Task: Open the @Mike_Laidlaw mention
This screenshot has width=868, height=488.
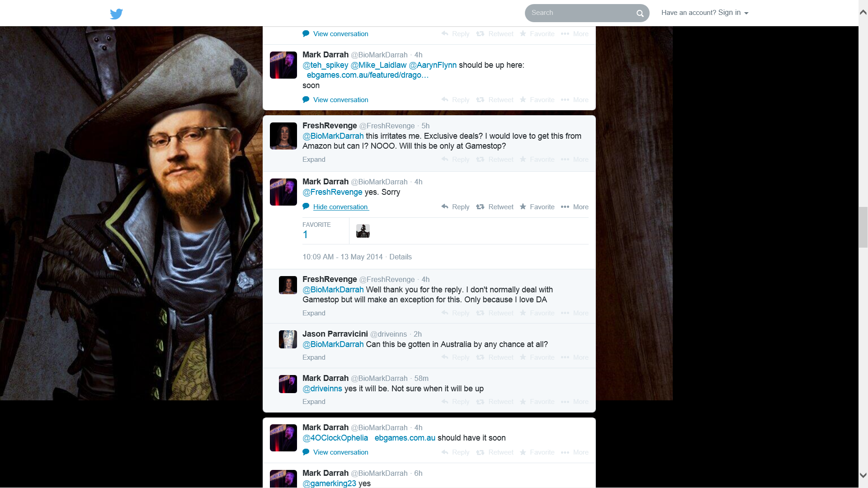Action: point(378,65)
